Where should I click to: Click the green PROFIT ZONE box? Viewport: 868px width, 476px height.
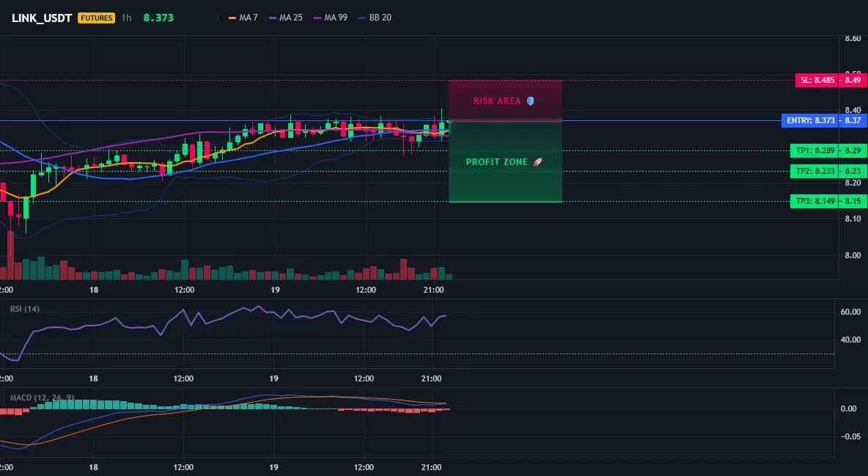505,161
